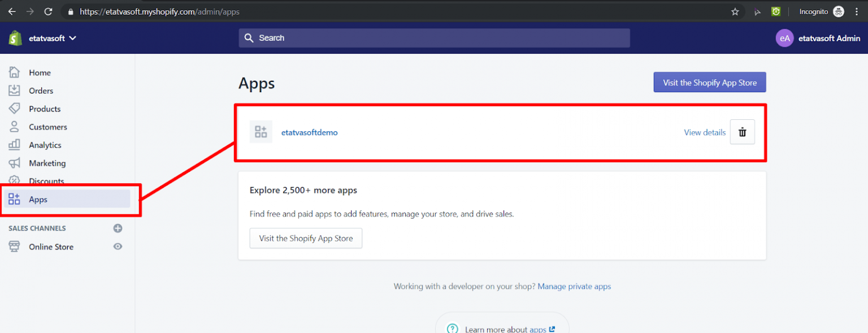Open View details for etatvasoftdemo
The image size is (868, 333).
click(704, 132)
